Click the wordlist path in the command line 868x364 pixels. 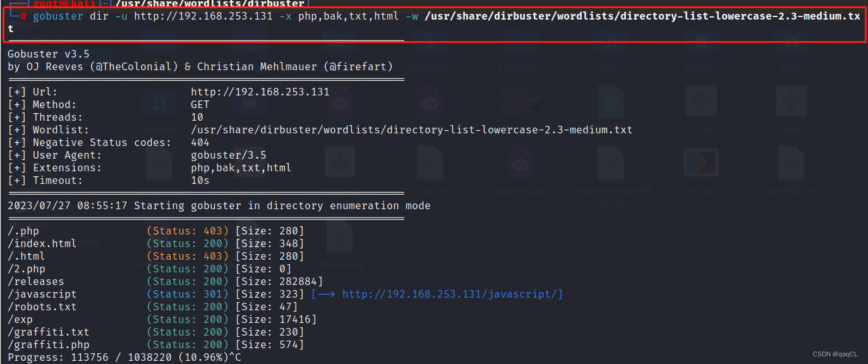click(x=642, y=16)
